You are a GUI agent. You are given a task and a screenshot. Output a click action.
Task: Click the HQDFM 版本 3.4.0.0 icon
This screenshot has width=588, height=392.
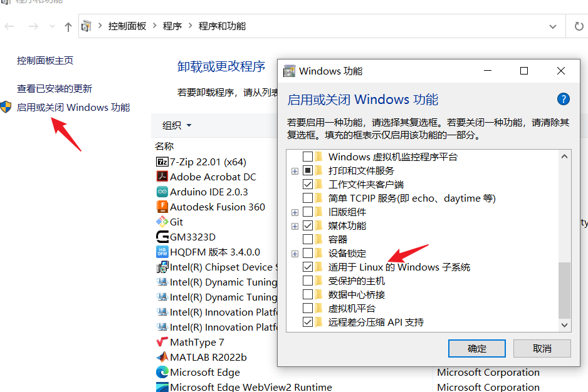pyautogui.click(x=162, y=252)
